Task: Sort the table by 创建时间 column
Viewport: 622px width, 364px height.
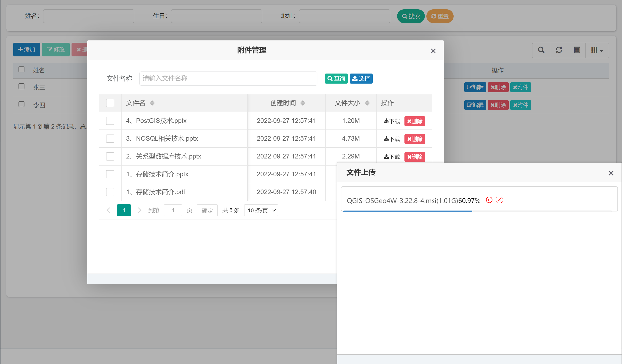Action: [303, 103]
